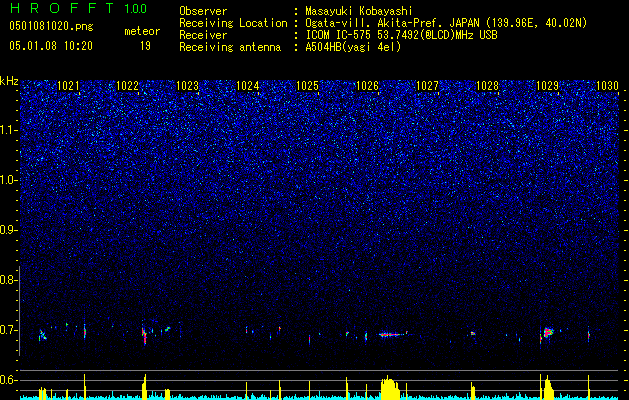Click the Observer label

[203, 11]
